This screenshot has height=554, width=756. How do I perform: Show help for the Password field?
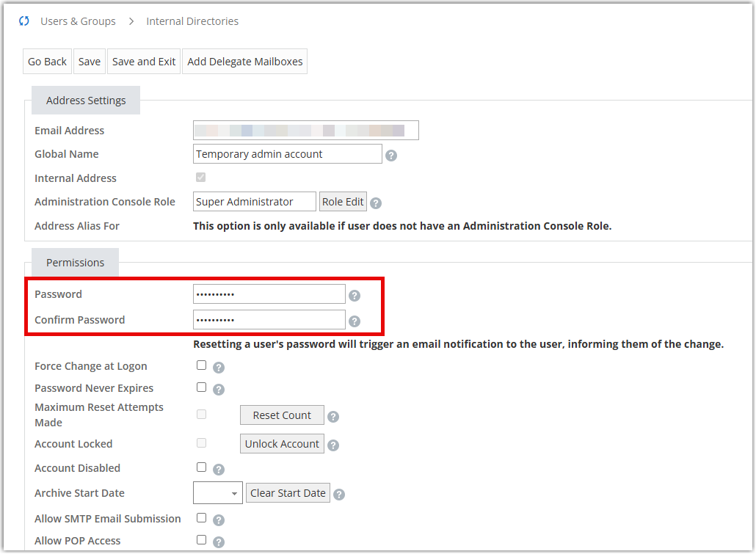pyautogui.click(x=355, y=296)
